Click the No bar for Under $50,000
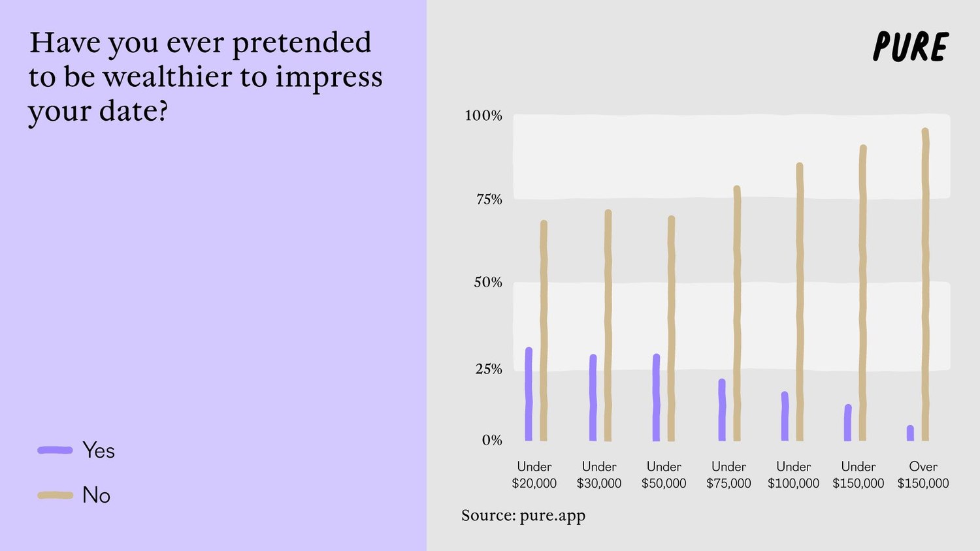 [x=671, y=328]
